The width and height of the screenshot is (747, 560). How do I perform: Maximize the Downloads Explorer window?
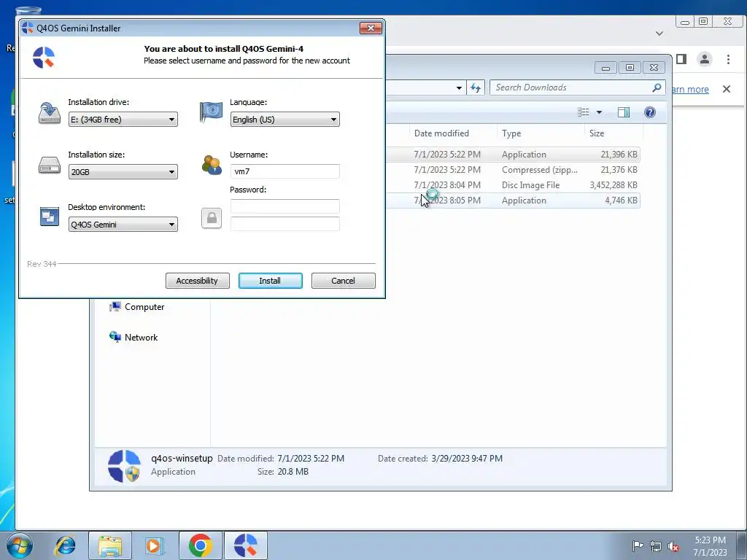click(x=630, y=68)
